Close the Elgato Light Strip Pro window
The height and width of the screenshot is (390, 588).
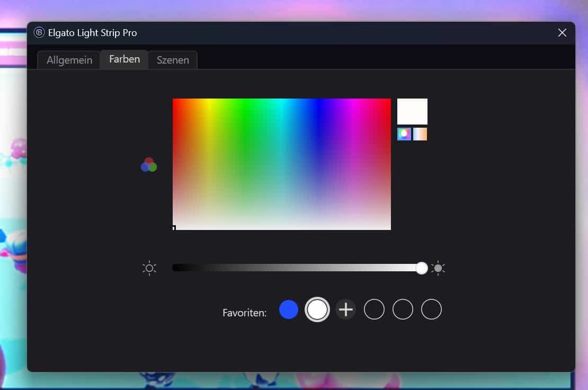(562, 33)
